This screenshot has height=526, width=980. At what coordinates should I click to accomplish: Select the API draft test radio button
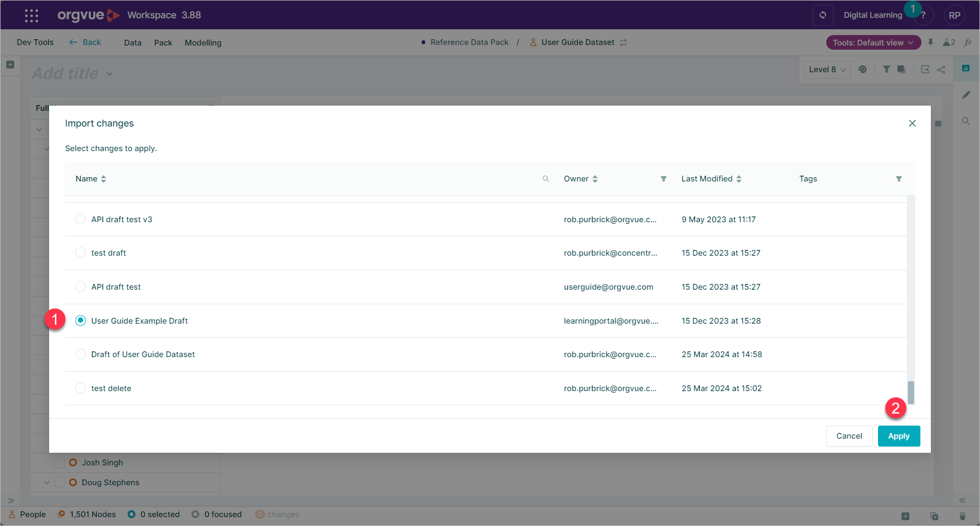[x=81, y=287]
